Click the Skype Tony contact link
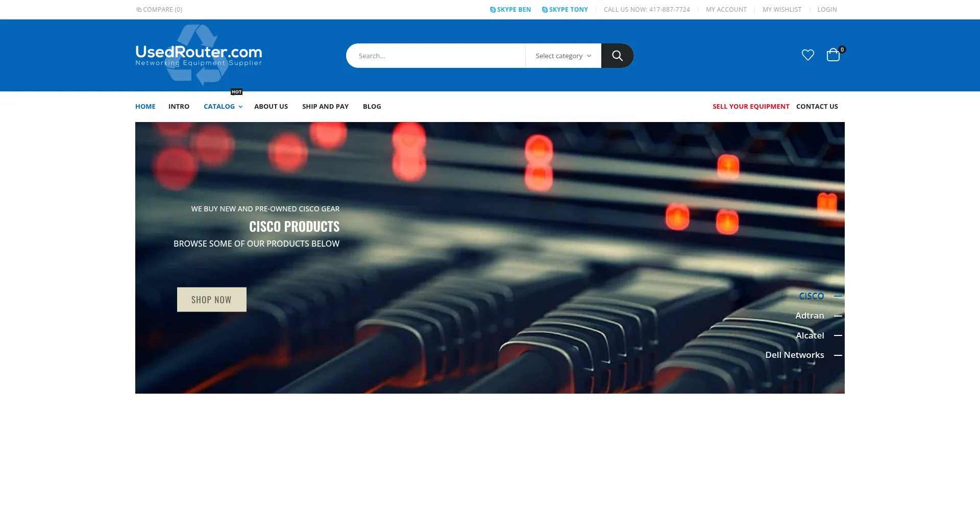Screen dimensions: 980x507 click(x=565, y=10)
